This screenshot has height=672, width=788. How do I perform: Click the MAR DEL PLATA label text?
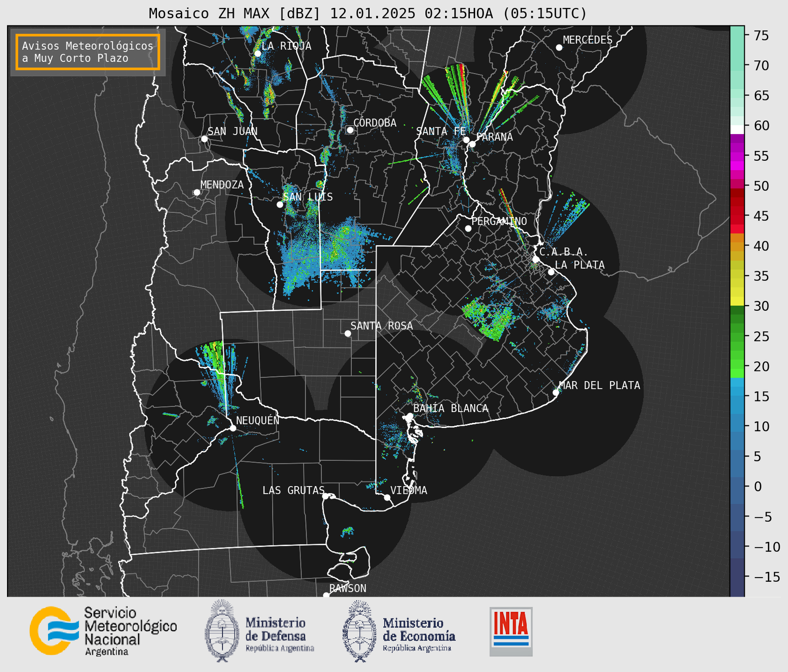click(x=599, y=386)
